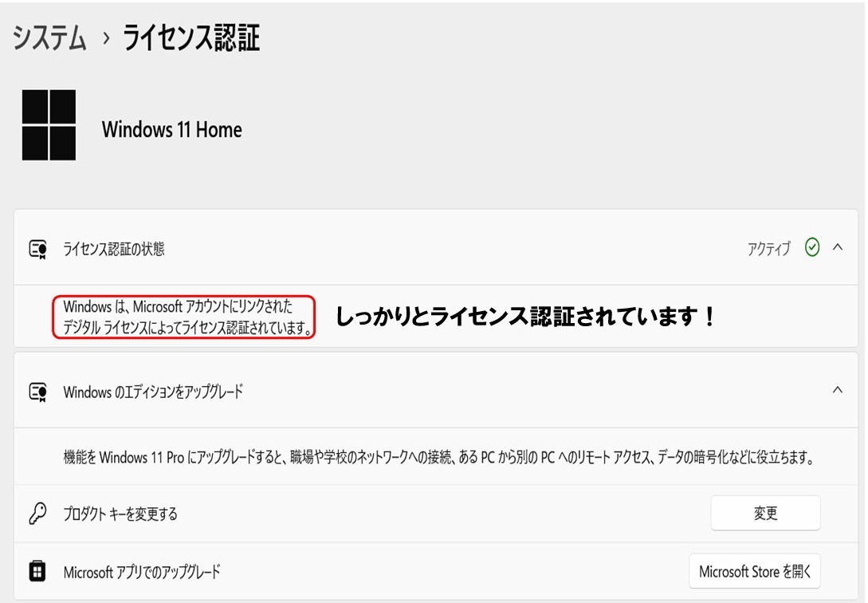Select the Windows 11 Pro upgrade description text
Viewport: 868px width, 603px height.
coord(438,457)
